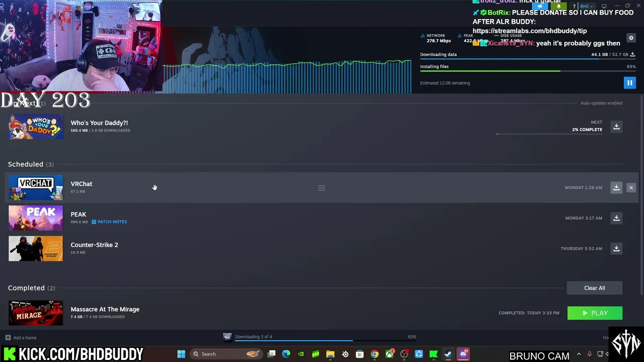This screenshot has height=362, width=644.
Task: Select Massacre At The Mirage title
Action: point(105,309)
